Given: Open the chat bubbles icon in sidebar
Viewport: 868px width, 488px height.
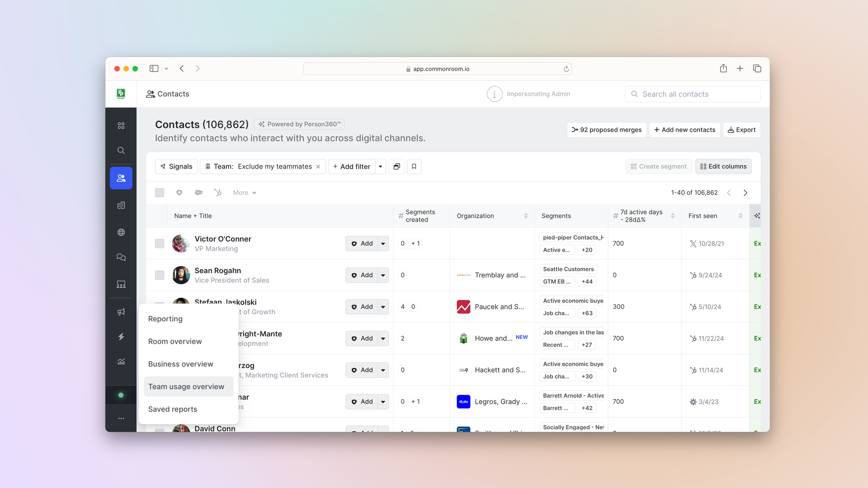Looking at the screenshot, I should pos(121,257).
